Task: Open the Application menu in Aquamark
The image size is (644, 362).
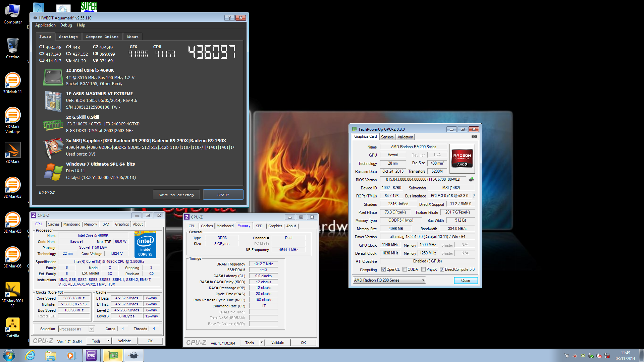Action: 45,25
